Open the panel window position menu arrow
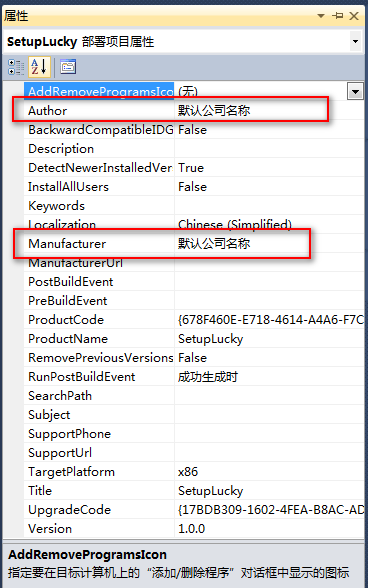 (x=321, y=16)
